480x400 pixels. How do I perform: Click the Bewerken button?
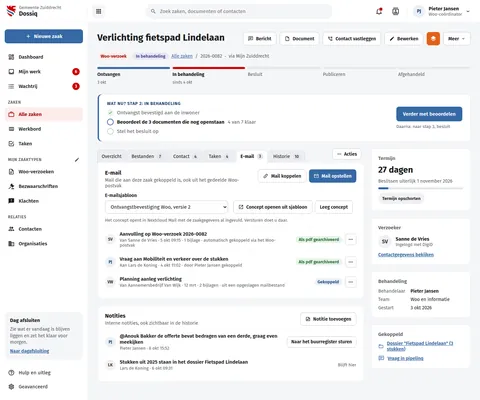(404, 39)
